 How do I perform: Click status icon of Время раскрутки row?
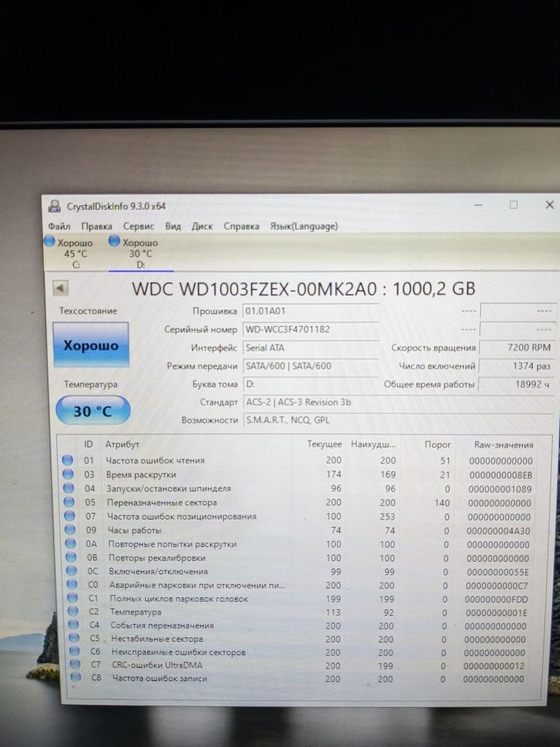[68, 474]
